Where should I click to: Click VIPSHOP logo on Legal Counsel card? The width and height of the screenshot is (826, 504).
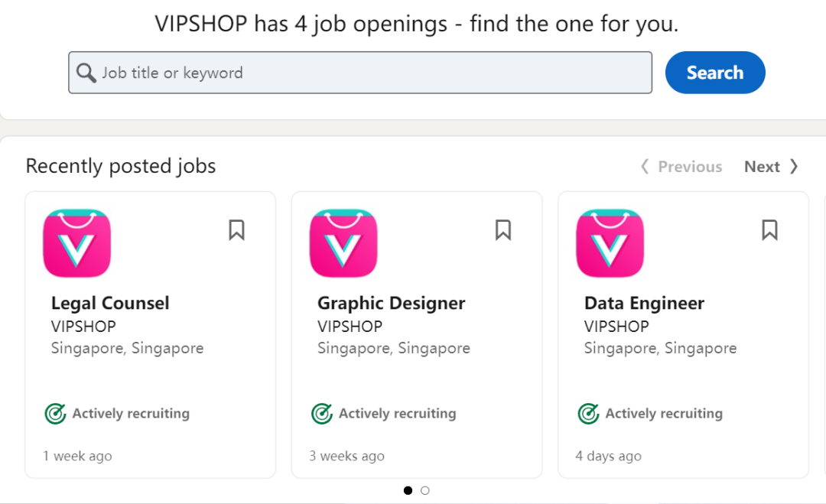pos(77,243)
